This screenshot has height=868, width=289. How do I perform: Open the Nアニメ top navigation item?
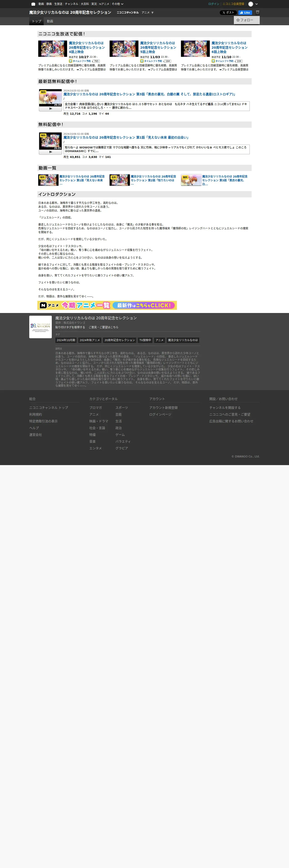coord(104,4)
